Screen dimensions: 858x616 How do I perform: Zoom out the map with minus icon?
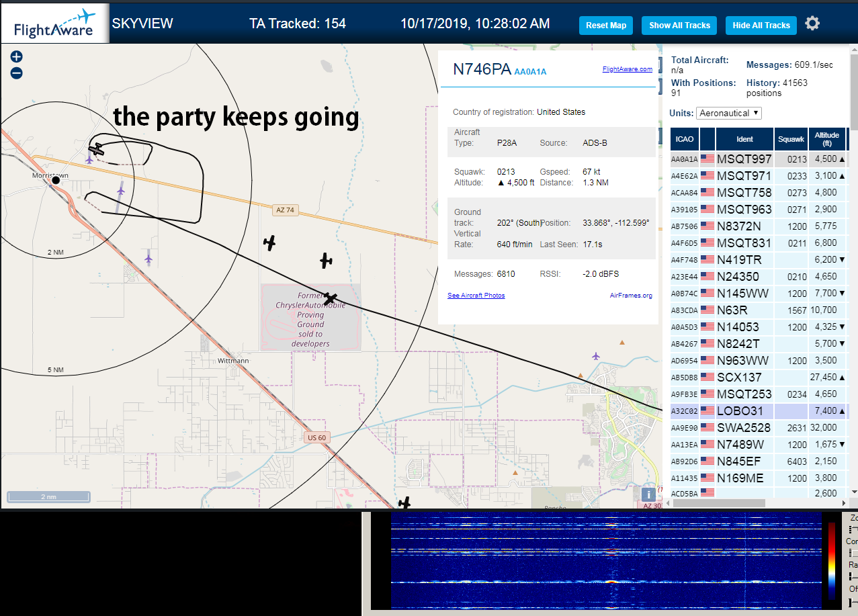[x=17, y=73]
